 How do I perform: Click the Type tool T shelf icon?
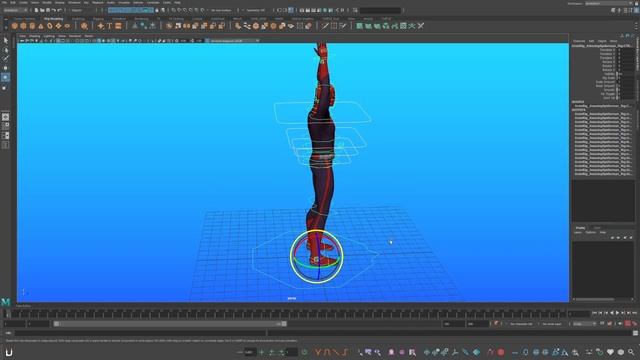point(109,26)
